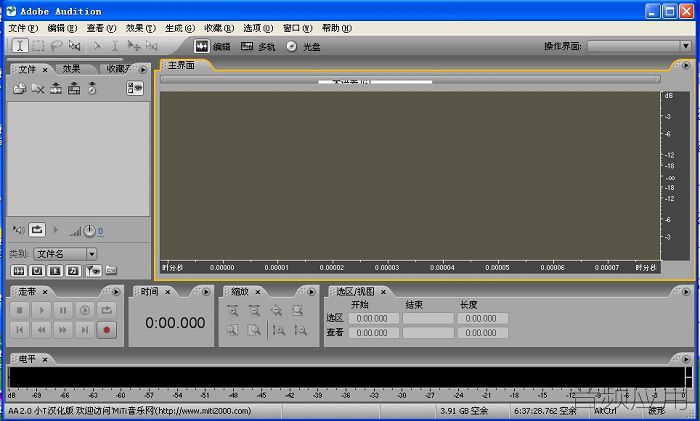Switch to 编辑 edit view

point(212,46)
